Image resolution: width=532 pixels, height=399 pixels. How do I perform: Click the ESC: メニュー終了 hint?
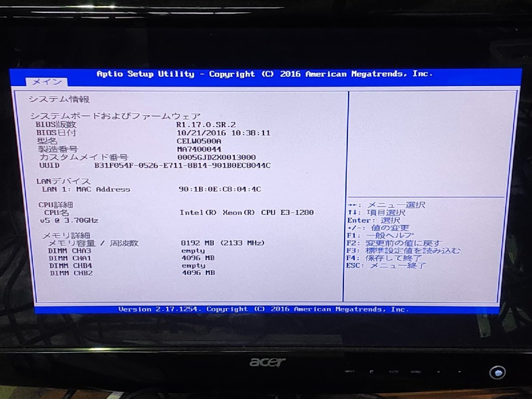click(x=386, y=266)
